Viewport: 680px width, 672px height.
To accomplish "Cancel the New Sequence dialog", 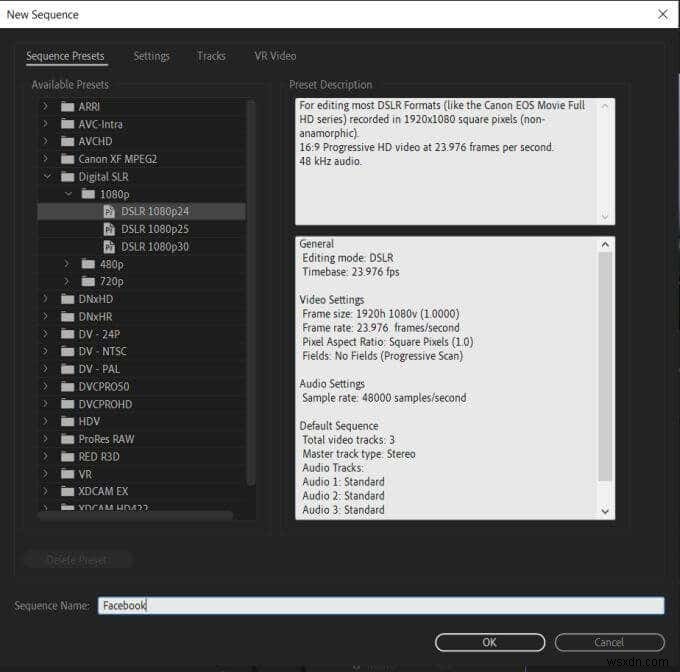I will pos(609,643).
